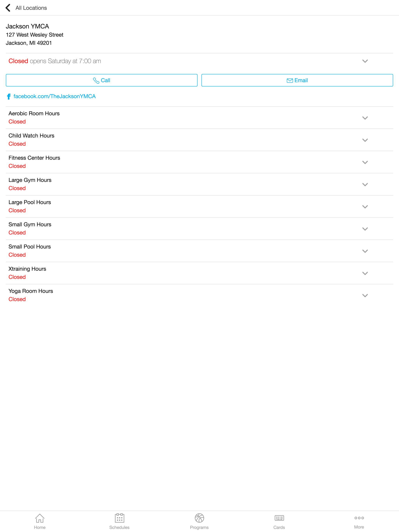Select the Yoga Room Hours title
Viewport: 399px width, 532px height.
point(31,291)
